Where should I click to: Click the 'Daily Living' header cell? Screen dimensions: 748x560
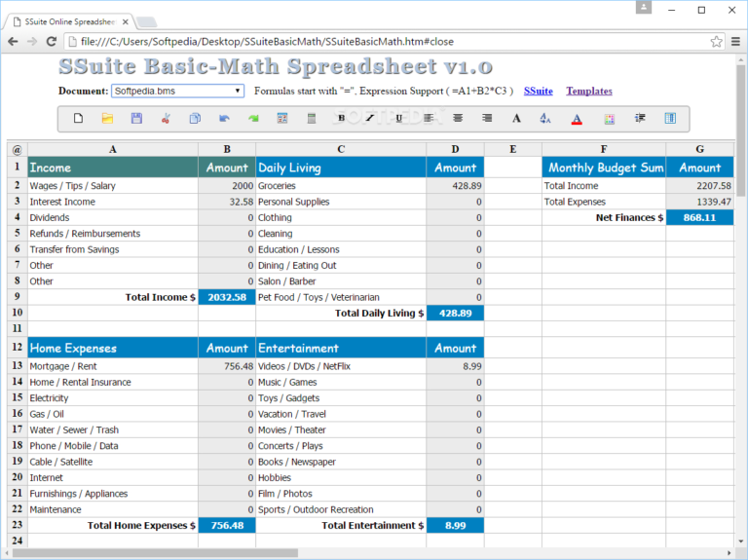tap(341, 168)
